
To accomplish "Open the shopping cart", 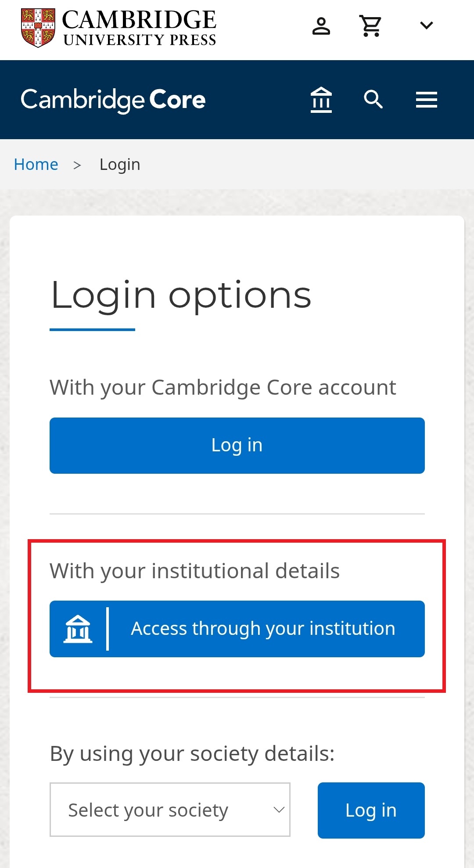I will [371, 26].
